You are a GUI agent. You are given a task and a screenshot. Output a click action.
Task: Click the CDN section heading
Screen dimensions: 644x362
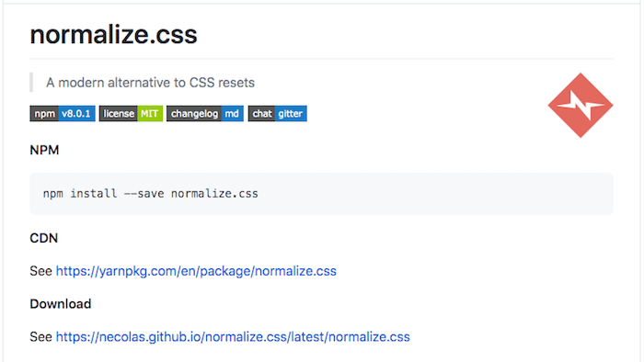pos(43,238)
